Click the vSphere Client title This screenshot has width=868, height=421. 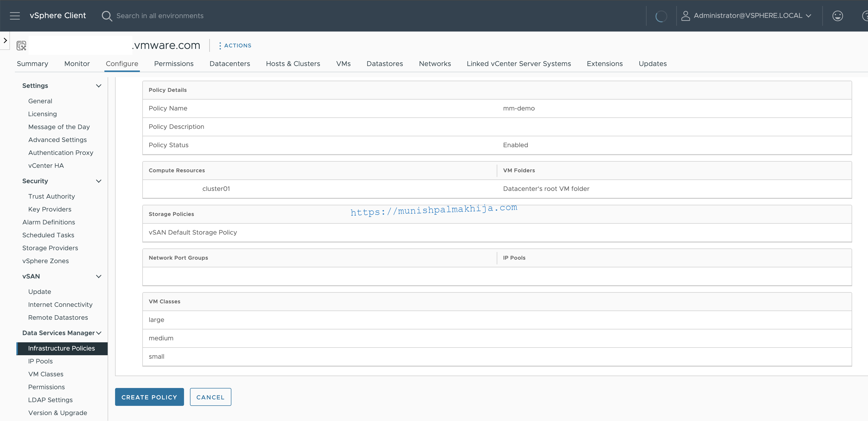(58, 16)
